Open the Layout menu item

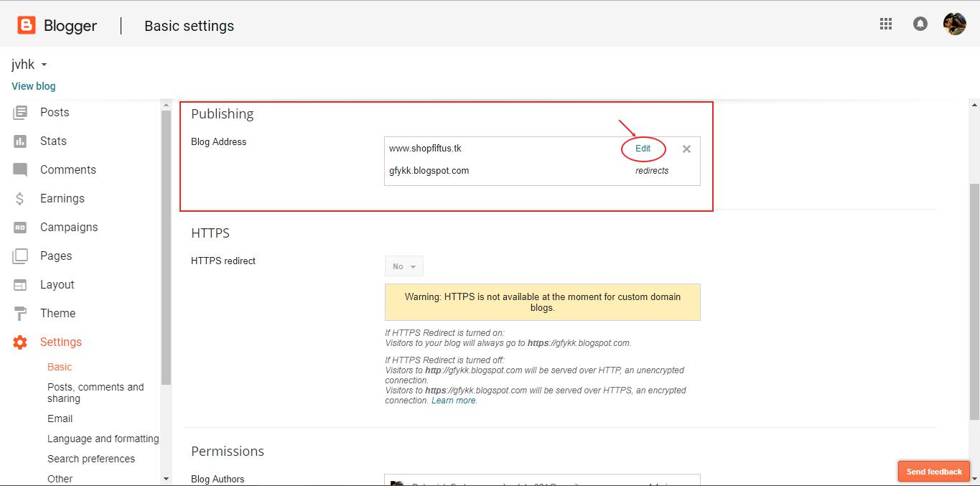point(57,285)
